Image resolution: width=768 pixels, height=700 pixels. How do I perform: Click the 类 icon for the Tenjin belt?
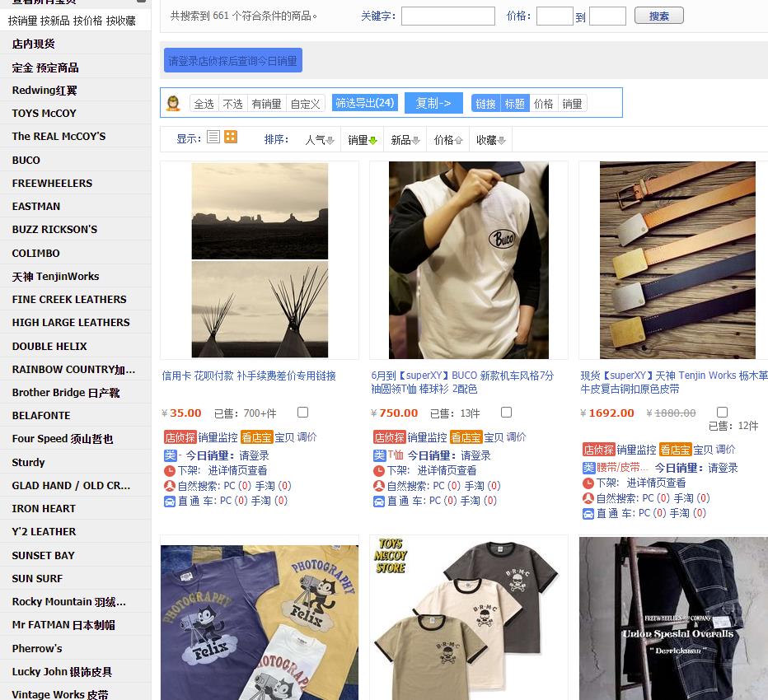coord(588,468)
